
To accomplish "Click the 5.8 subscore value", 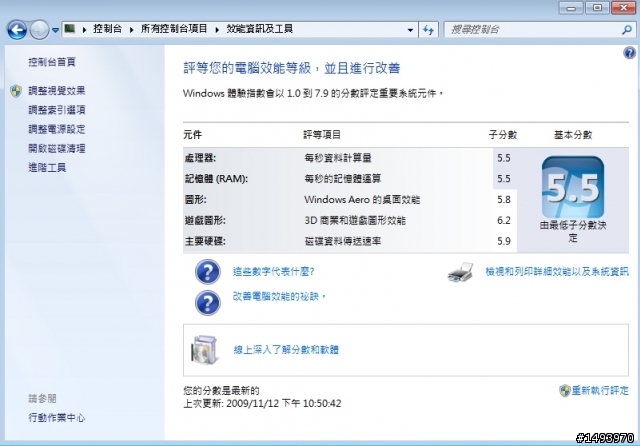I will (504, 200).
